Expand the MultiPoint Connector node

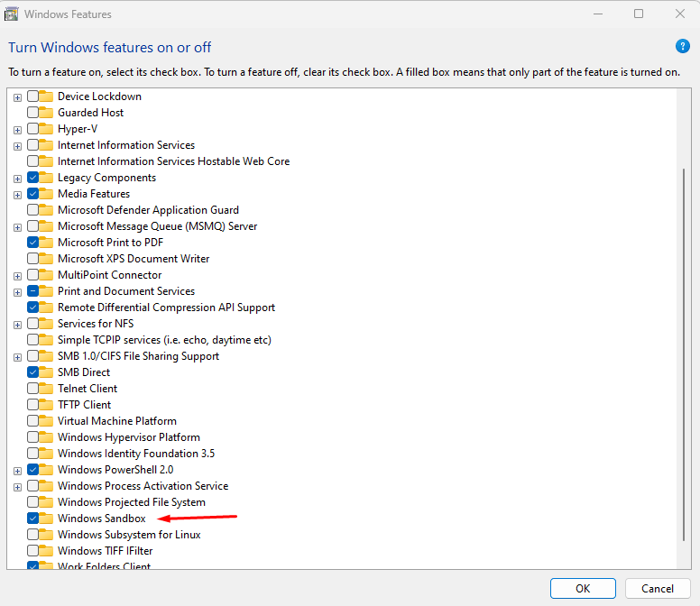click(17, 276)
